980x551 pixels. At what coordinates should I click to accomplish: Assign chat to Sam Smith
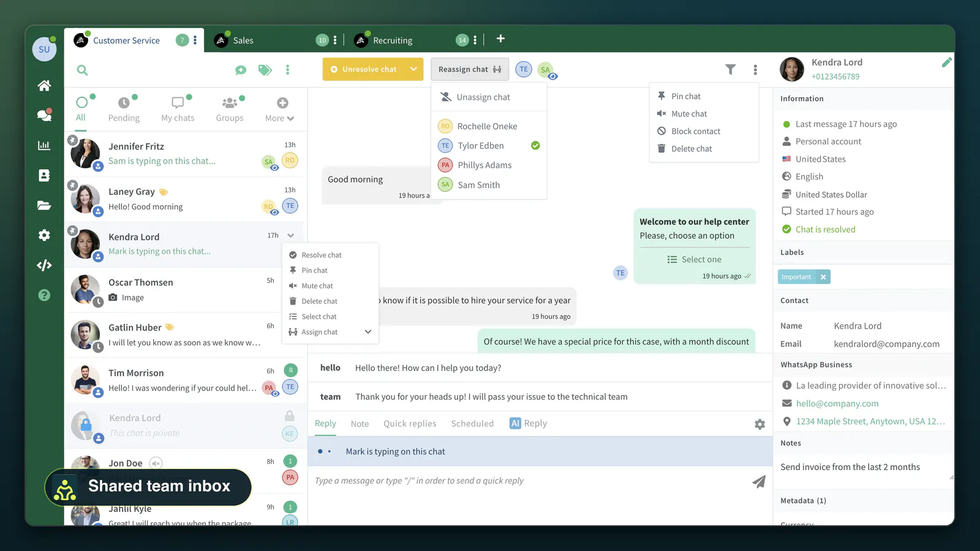(x=489, y=185)
